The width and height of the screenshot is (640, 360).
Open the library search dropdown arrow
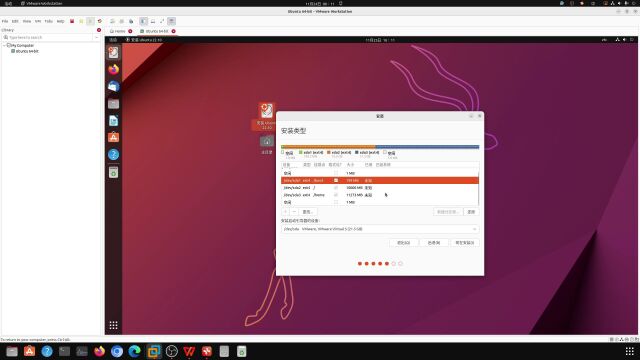pyautogui.click(x=97, y=38)
